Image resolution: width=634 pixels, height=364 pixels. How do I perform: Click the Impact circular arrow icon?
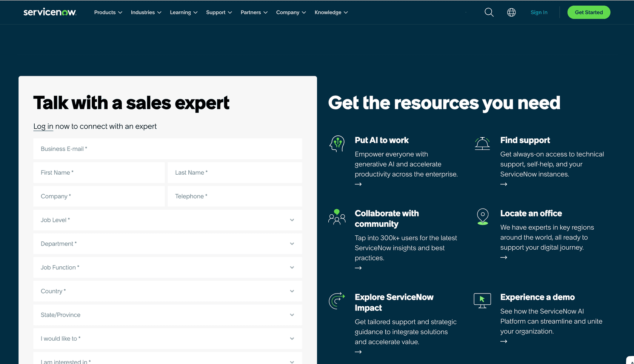[337, 301]
